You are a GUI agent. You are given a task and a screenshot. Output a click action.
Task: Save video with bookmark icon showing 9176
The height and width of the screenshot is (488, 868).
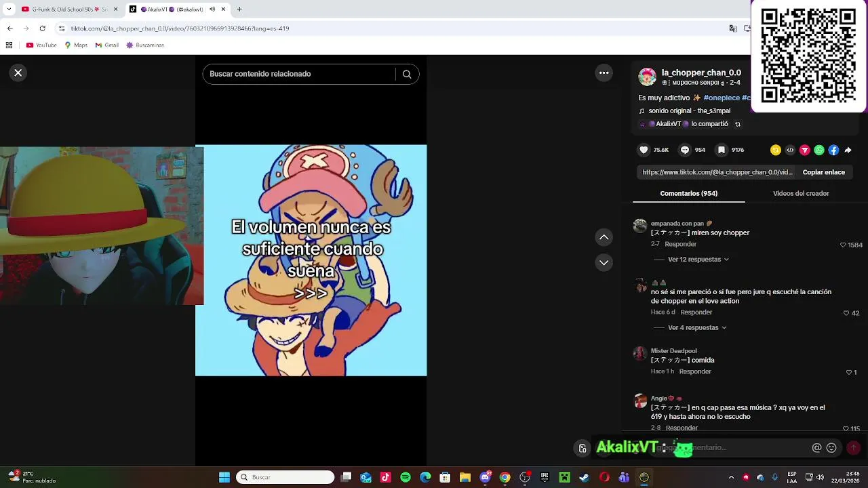point(722,150)
